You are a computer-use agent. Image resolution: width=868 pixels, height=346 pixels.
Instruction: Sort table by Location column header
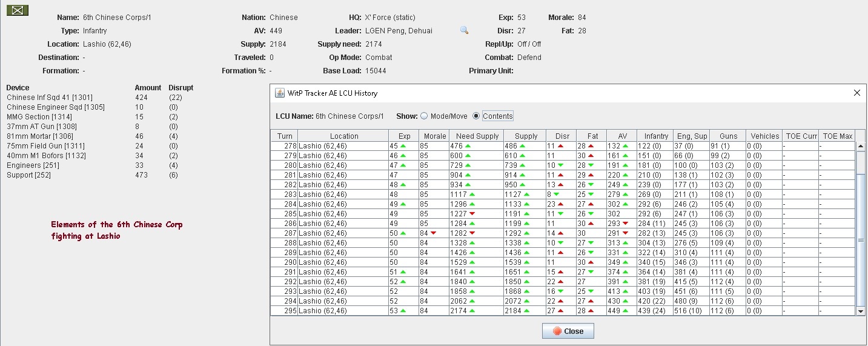point(343,136)
